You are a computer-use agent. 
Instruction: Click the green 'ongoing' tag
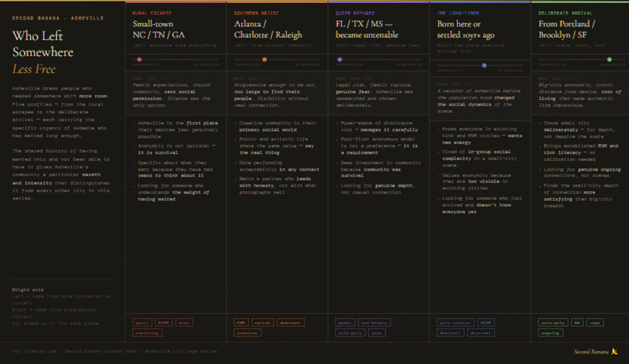(x=551, y=333)
